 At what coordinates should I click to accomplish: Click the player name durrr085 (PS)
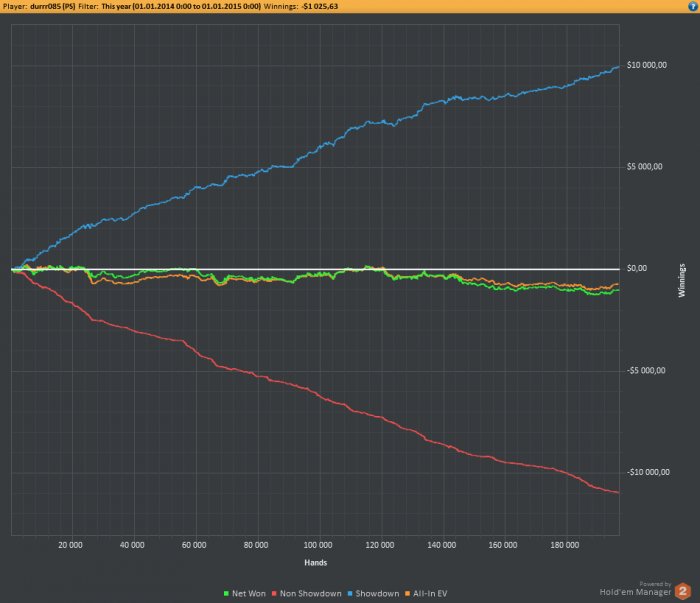point(53,6)
